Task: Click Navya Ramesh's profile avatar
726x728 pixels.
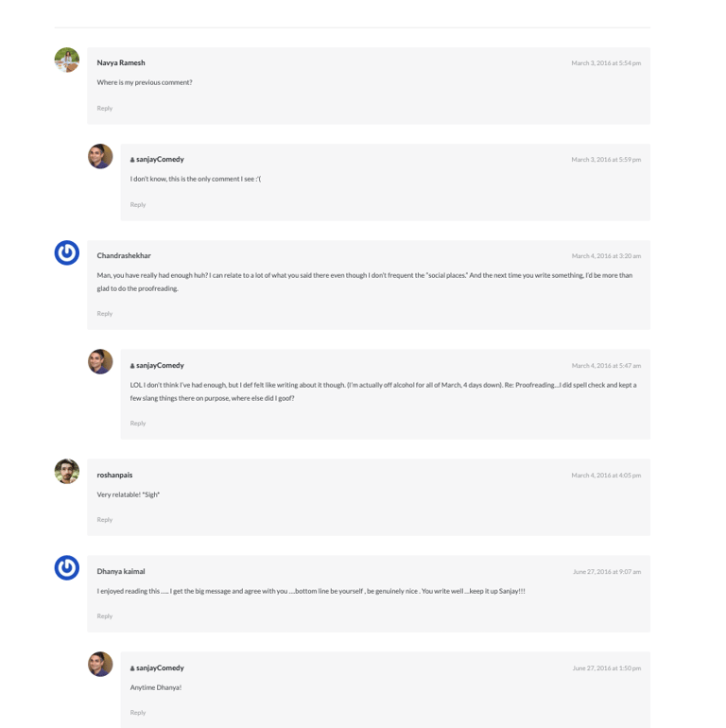Action: tap(67, 60)
